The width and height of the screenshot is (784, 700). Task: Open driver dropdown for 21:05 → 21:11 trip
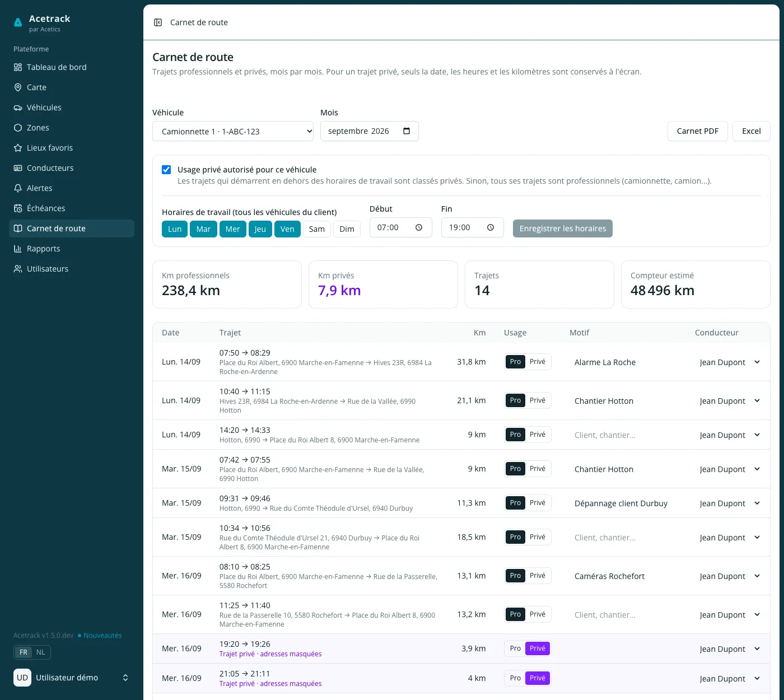730,679
